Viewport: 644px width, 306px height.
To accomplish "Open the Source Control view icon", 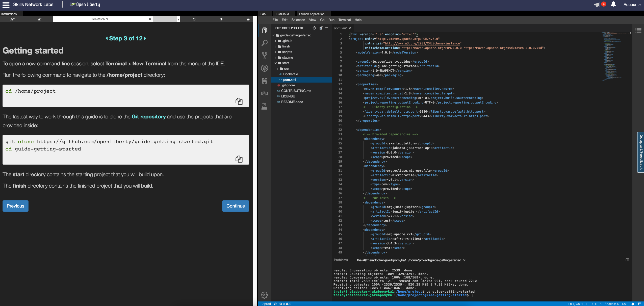I will 264,56.
